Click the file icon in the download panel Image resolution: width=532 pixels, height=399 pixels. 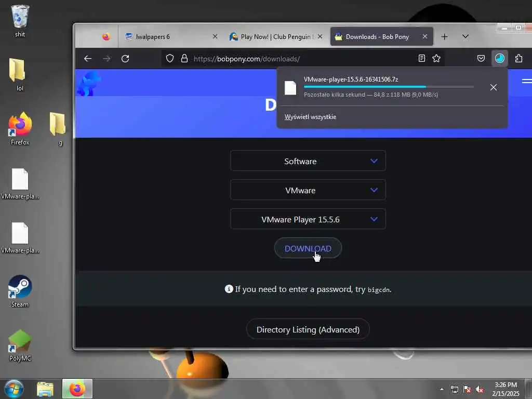coord(290,88)
